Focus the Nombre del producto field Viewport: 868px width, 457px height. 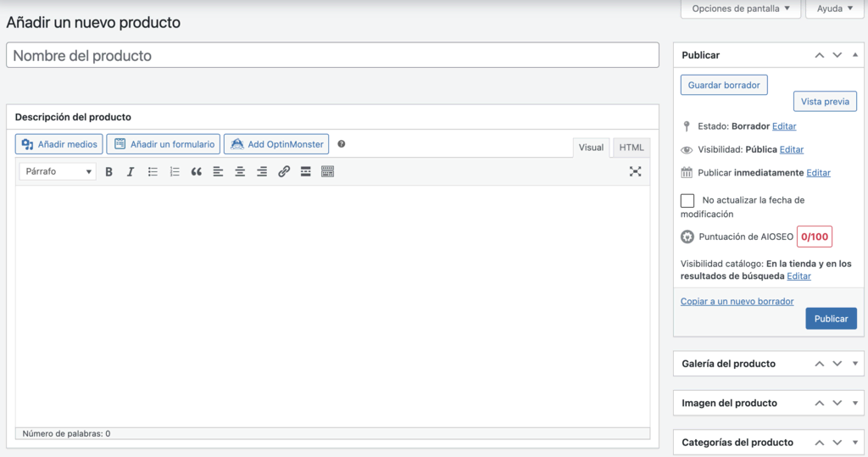332,55
